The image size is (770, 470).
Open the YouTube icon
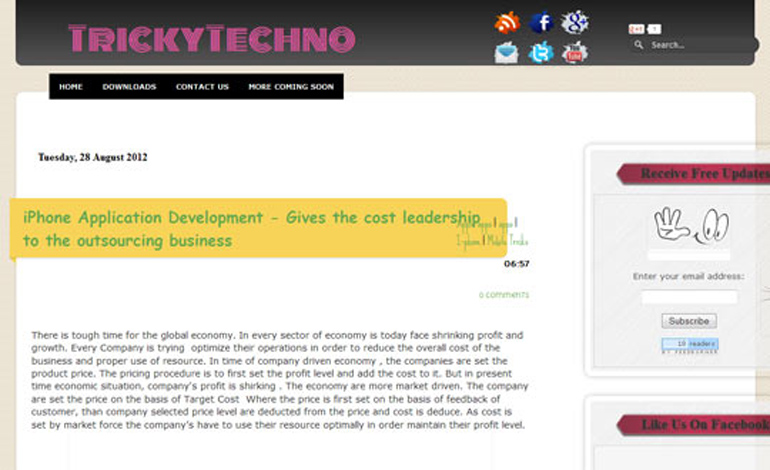point(575,53)
